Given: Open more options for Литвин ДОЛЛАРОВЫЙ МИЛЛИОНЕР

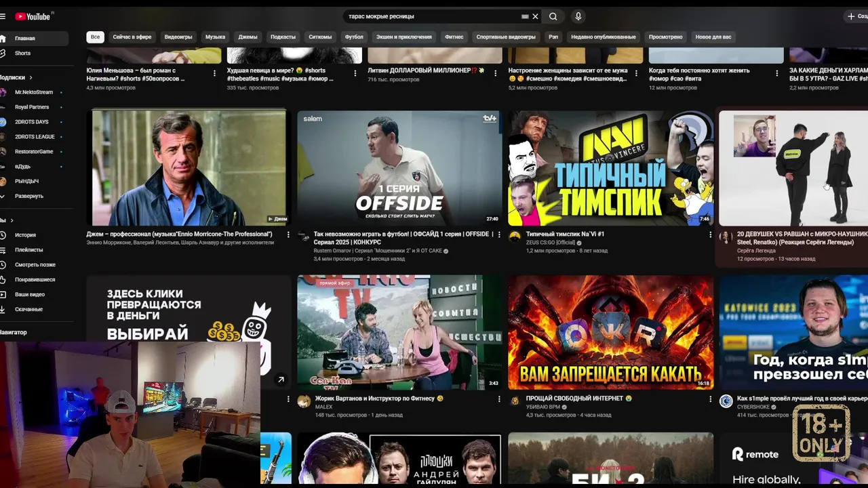Looking at the screenshot, I should tap(496, 73).
